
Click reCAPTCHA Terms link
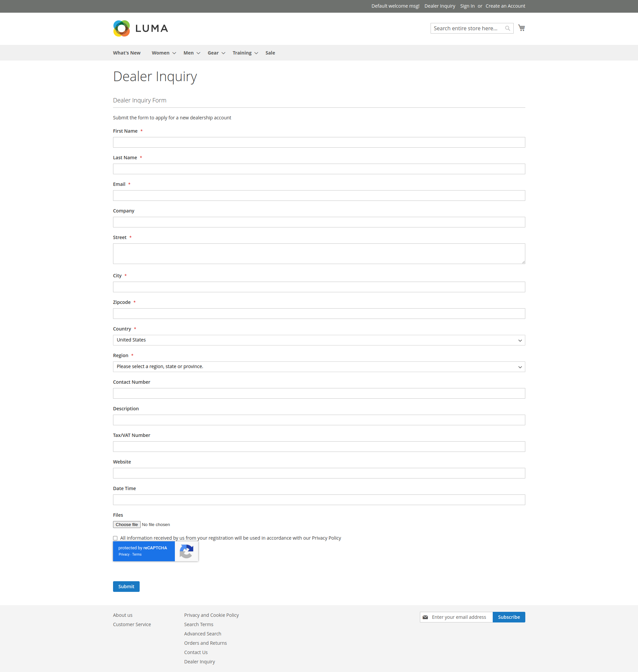[x=137, y=554]
